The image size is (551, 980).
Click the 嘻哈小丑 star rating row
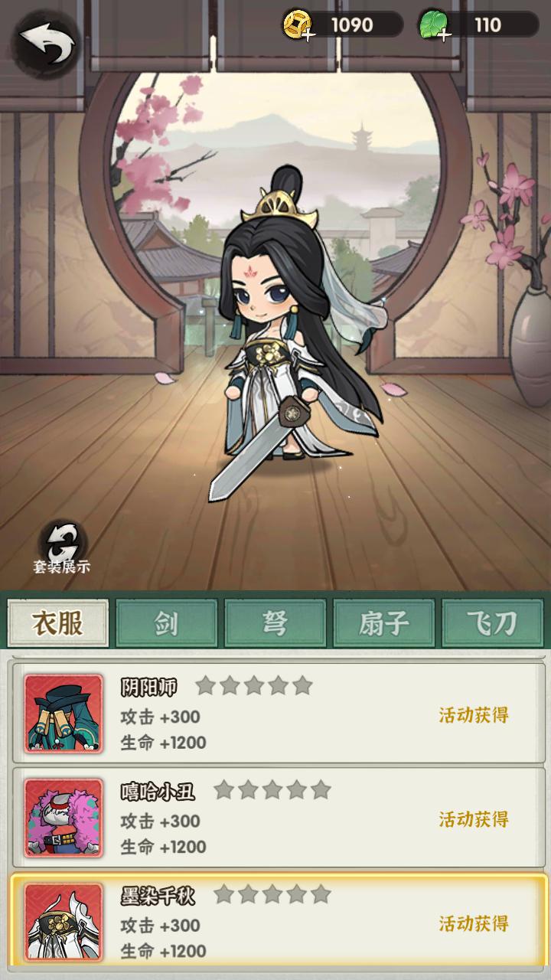(272, 789)
